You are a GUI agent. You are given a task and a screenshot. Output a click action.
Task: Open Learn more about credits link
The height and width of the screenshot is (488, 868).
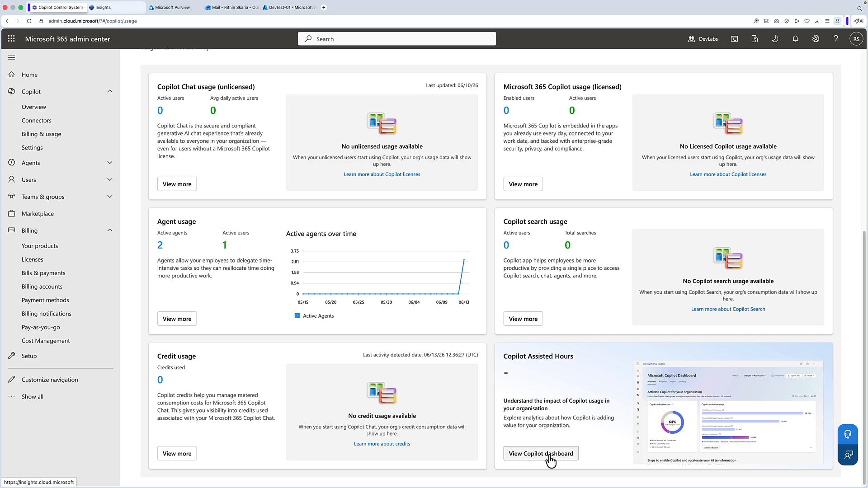382,444
